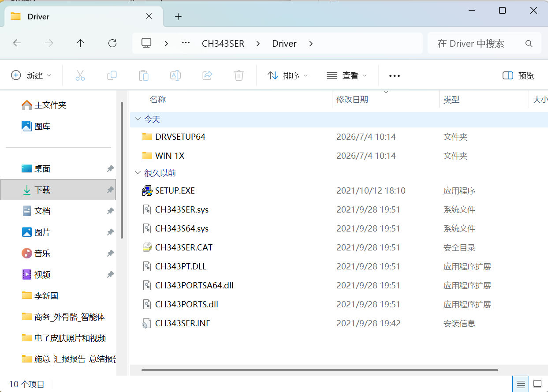The image size is (548, 392).
Task: Click the search magnifier icon
Action: [529, 44]
